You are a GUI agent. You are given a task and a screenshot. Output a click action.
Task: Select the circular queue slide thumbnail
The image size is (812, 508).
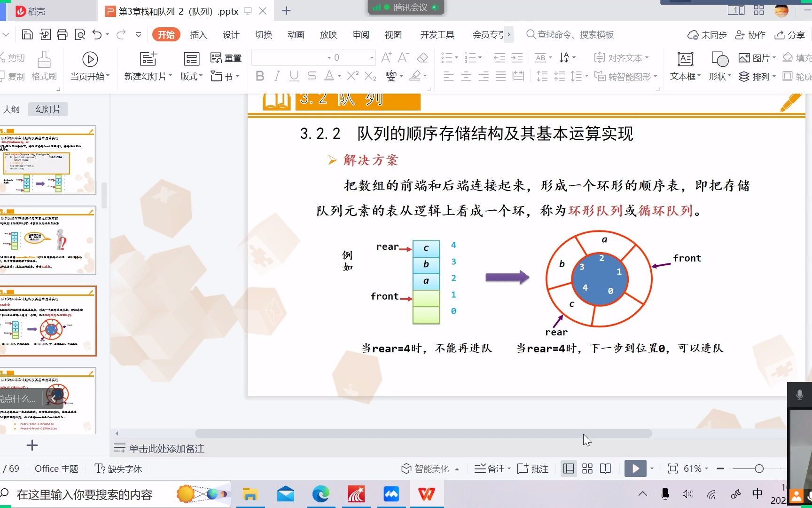click(x=49, y=321)
